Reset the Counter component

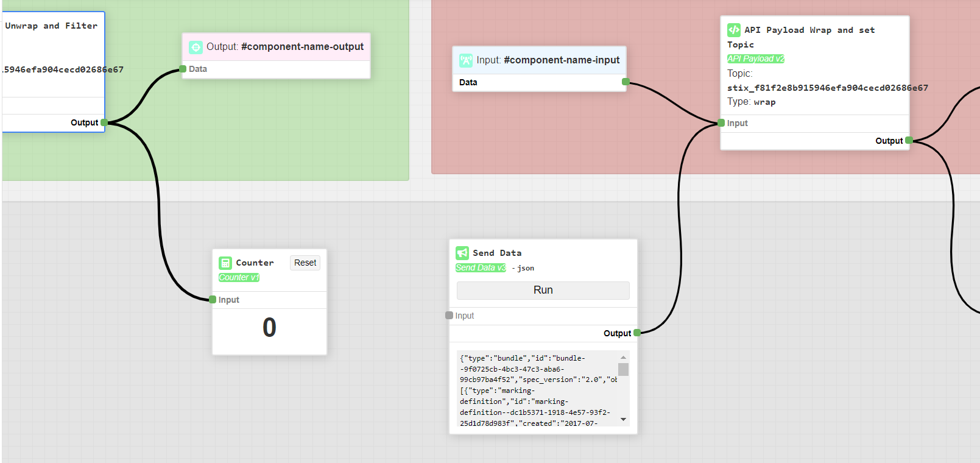click(x=305, y=263)
